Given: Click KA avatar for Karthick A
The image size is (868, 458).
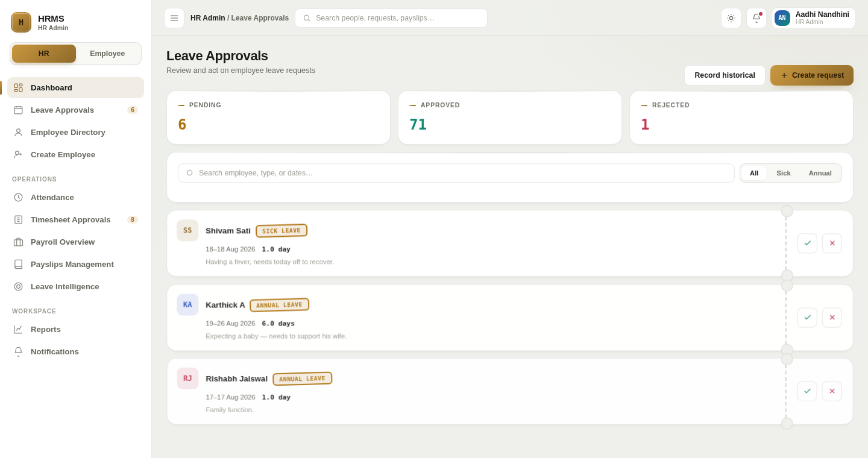Looking at the screenshot, I should tap(187, 305).
